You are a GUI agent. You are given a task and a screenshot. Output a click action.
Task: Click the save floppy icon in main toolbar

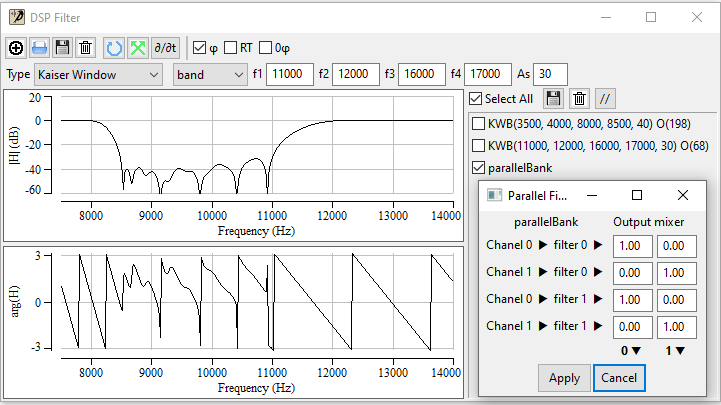(62, 47)
